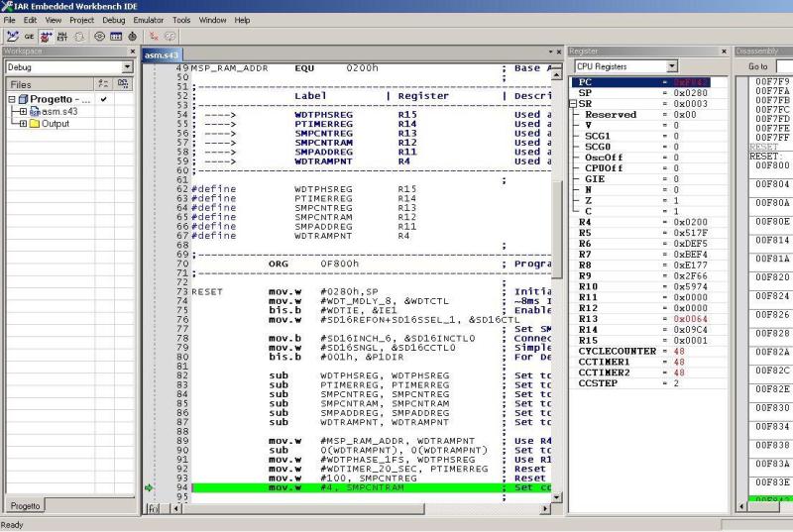Click the 'HW RST' hardware reset toolbar icon
This screenshot has width=793, height=532.
point(62,37)
